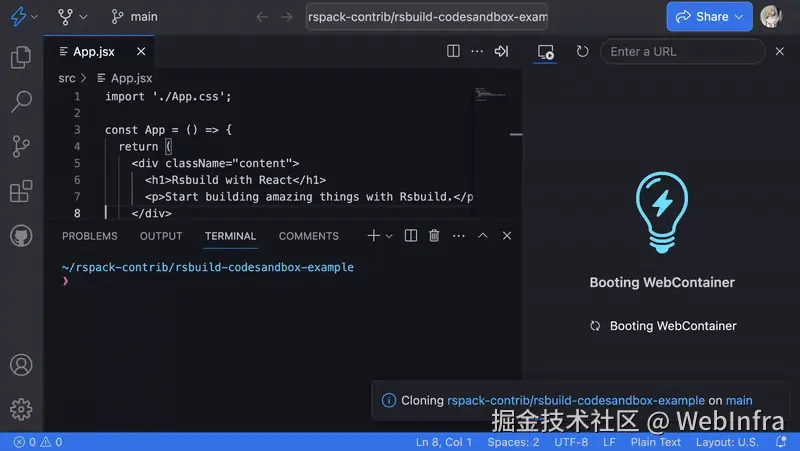800x451 pixels.
Task: Open the Source Control panel
Action: pyautogui.click(x=21, y=146)
